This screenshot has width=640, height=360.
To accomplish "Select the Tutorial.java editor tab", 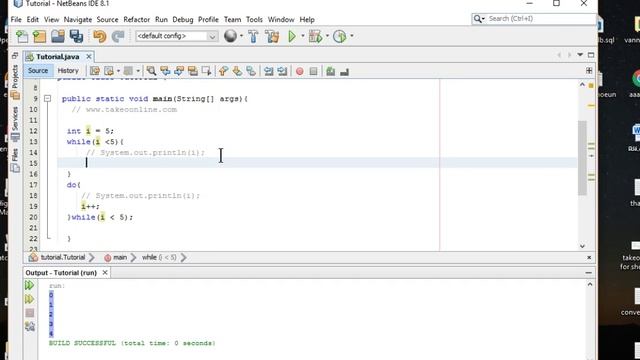I will click(58, 57).
